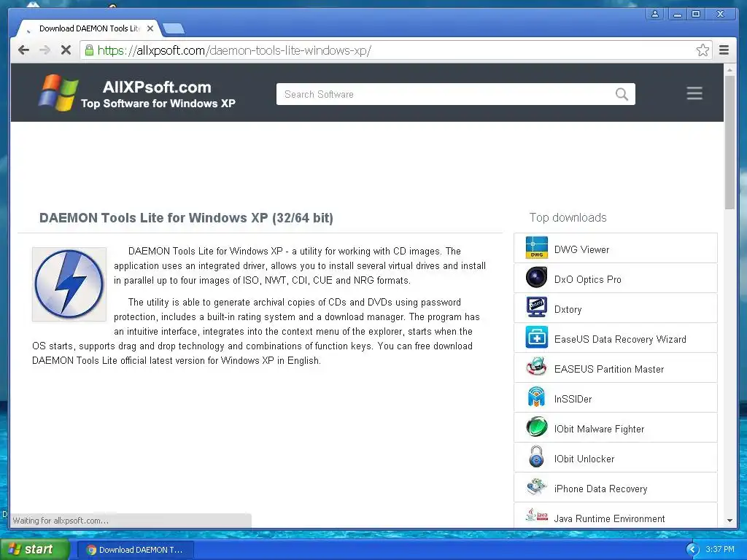Click the EaseUS Data Recovery Wizard icon
Screen dimensions: 747x560
(536, 338)
